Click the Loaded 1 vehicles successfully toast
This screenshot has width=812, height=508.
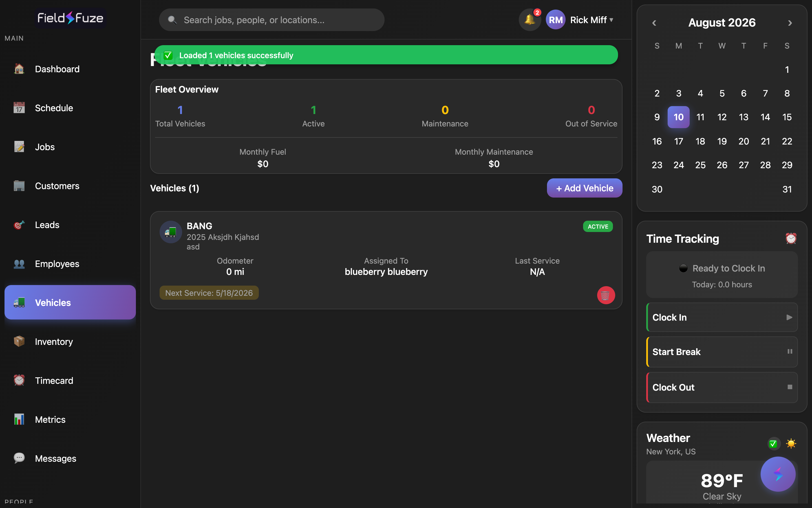[386, 55]
